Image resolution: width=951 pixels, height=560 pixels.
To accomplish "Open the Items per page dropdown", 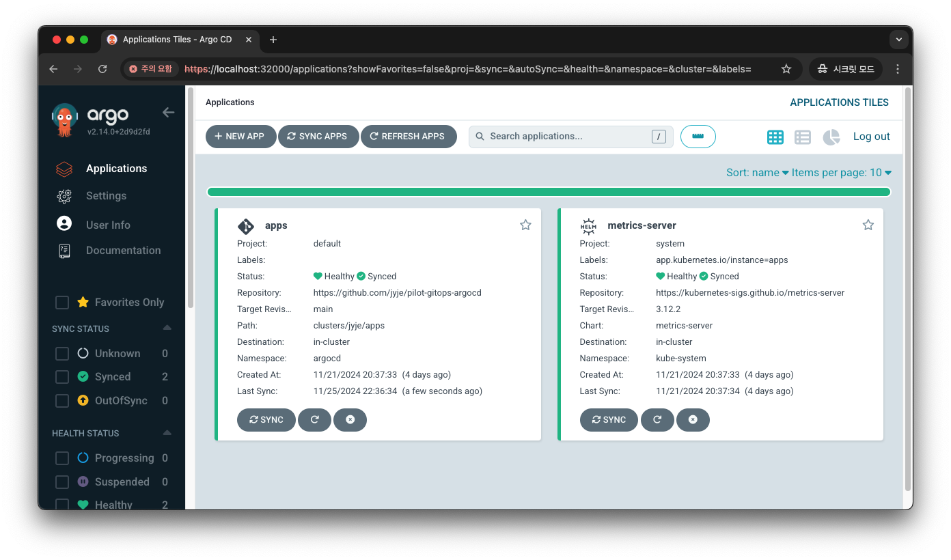I will [842, 173].
